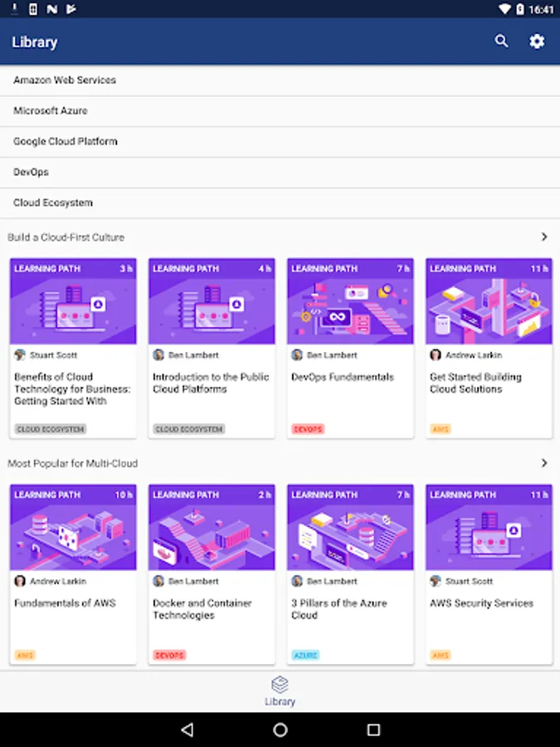Open Docker and Container Technologies thumbnail

coord(212,527)
